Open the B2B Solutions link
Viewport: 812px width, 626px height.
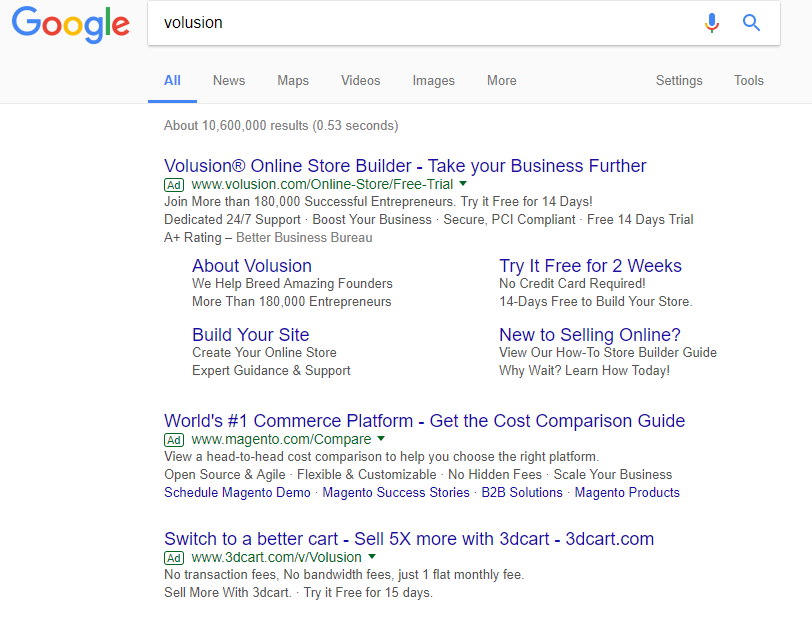coord(522,492)
